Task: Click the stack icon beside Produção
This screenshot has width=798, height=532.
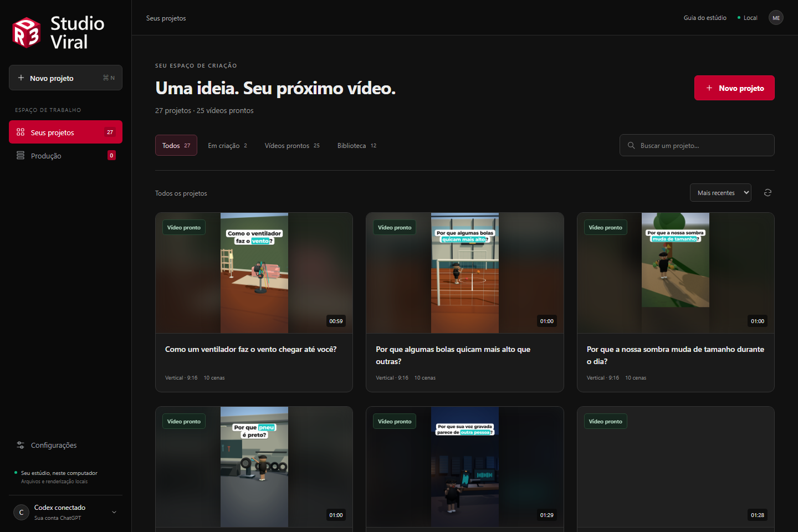Action: click(21, 155)
